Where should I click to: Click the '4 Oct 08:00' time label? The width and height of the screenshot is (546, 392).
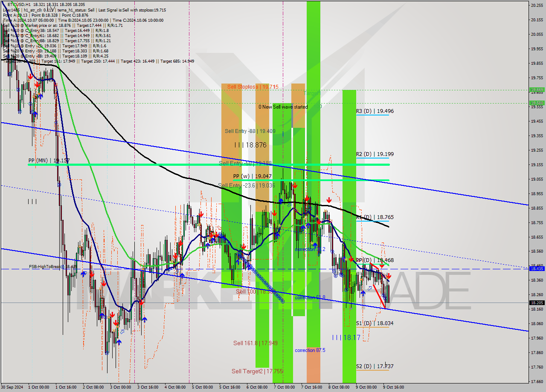point(175,387)
